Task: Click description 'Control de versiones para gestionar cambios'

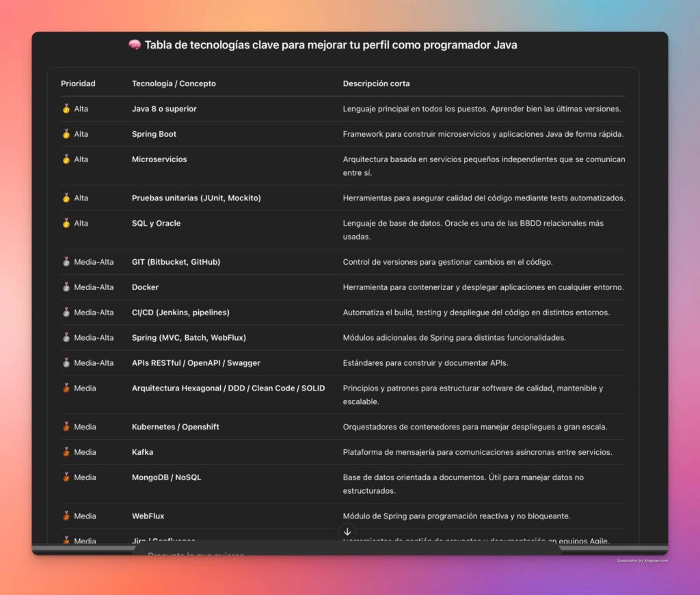Action: (x=448, y=262)
